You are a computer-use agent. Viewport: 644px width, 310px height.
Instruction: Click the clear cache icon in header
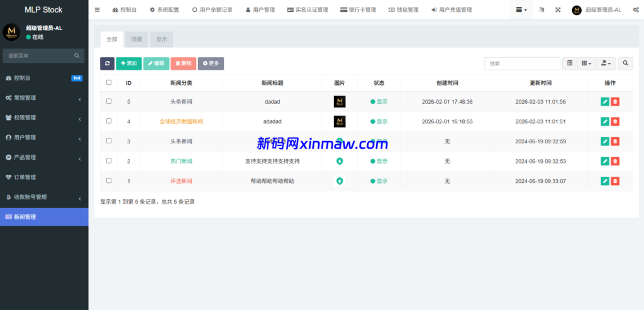point(541,10)
